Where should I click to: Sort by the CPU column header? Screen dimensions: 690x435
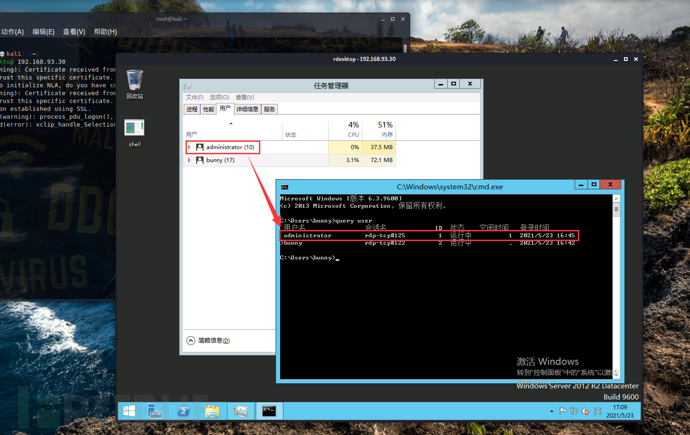tap(345, 129)
